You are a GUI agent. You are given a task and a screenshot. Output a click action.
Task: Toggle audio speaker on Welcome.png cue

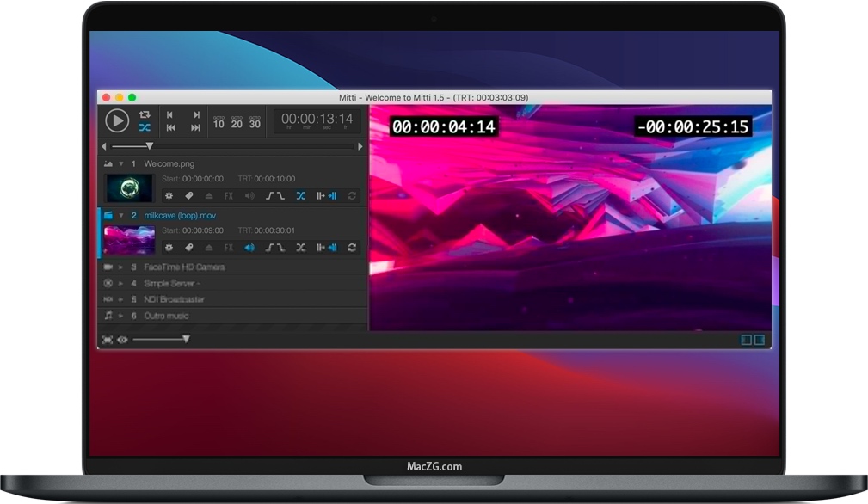pyautogui.click(x=249, y=196)
